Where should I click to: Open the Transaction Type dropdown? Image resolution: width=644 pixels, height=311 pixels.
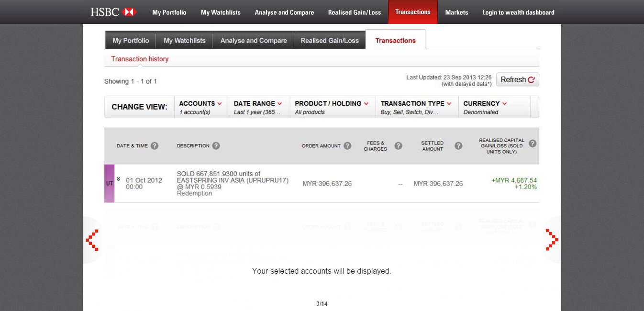[x=416, y=107]
